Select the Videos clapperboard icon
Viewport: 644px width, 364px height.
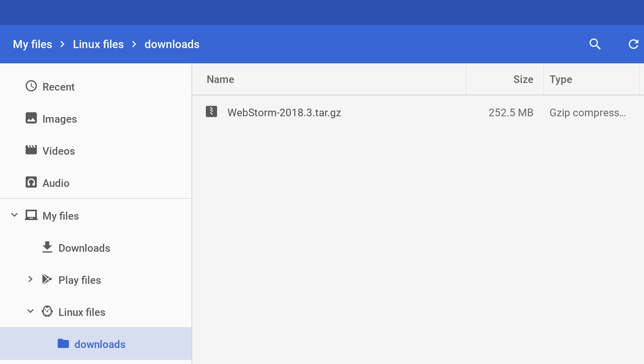[31, 150]
